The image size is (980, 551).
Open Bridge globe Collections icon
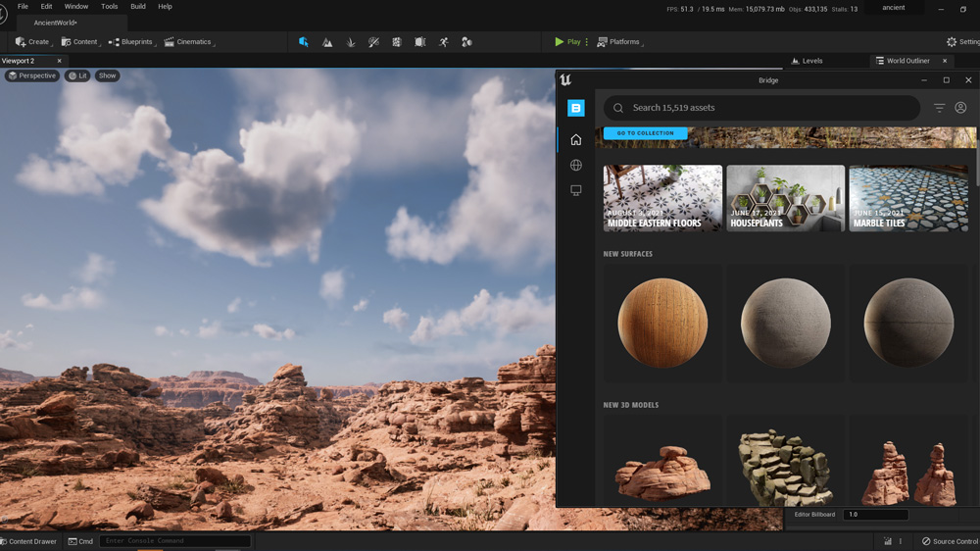coord(575,165)
